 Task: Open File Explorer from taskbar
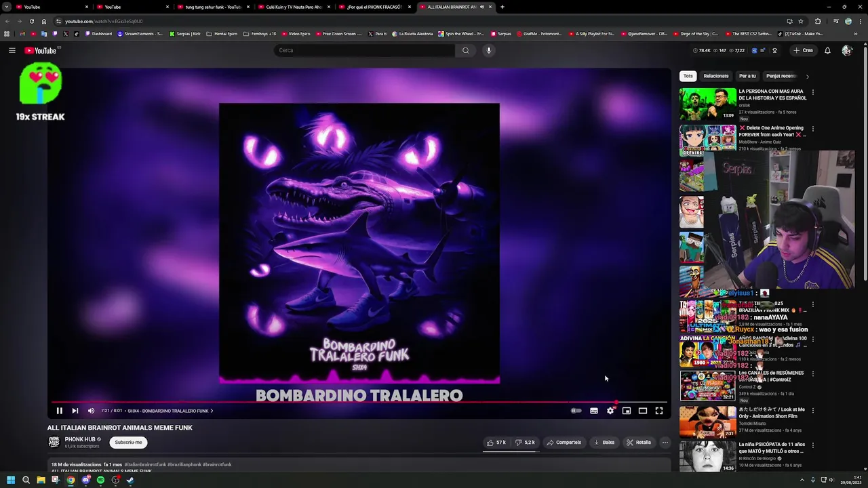(41, 480)
